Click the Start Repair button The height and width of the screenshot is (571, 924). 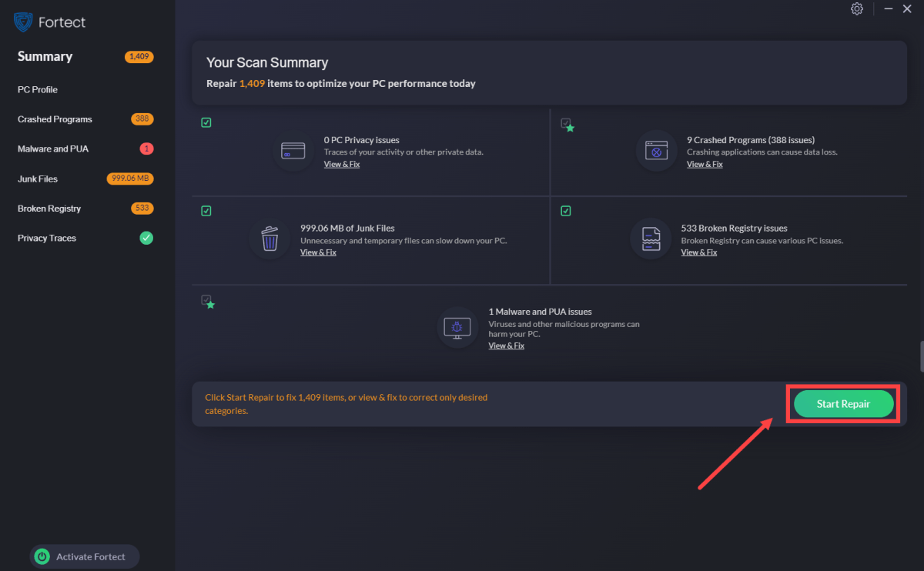click(842, 403)
